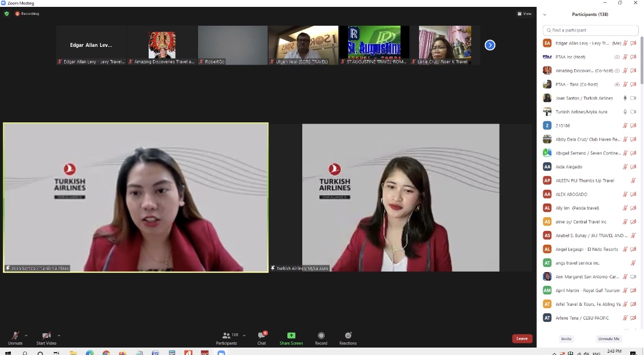Open the View layout menu

(x=524, y=14)
